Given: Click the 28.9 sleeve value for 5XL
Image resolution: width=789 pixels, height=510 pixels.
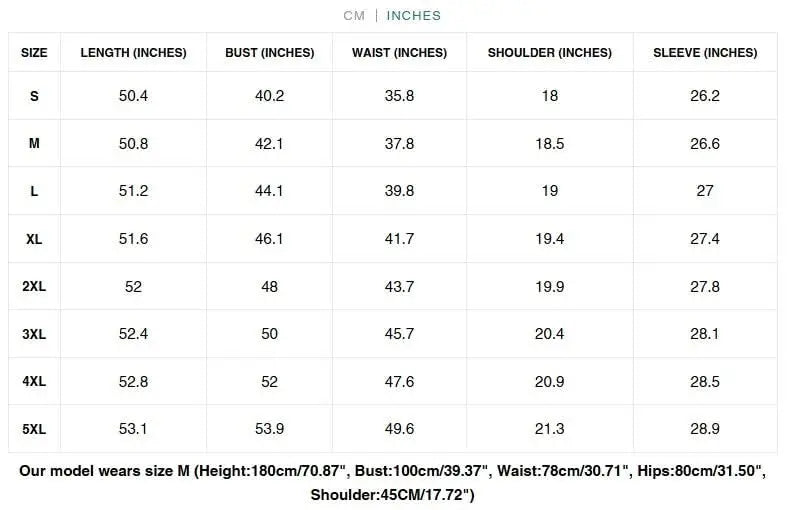Looking at the screenshot, I should coord(705,429).
